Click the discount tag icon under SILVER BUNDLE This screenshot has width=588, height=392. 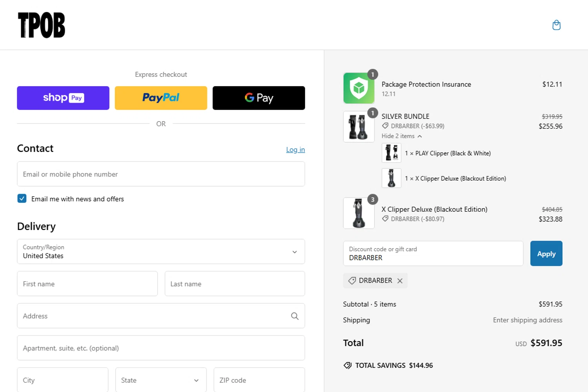(x=385, y=126)
